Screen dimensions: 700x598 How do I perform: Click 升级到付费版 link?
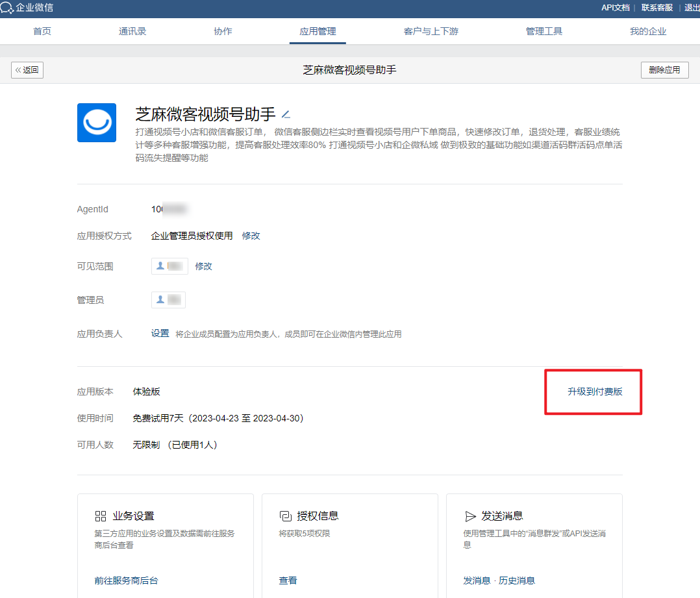(595, 392)
